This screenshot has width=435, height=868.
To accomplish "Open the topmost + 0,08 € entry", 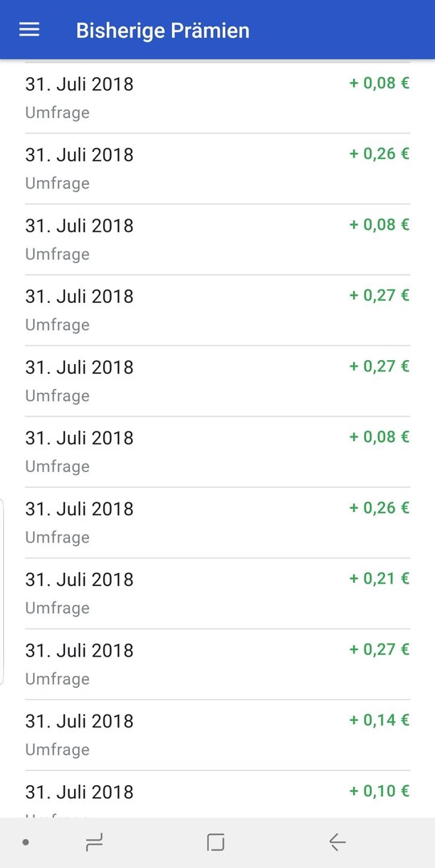I will [x=217, y=97].
